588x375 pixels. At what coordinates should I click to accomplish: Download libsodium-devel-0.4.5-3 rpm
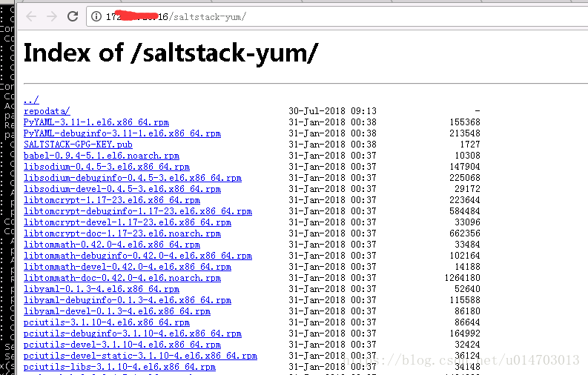[x=122, y=189]
